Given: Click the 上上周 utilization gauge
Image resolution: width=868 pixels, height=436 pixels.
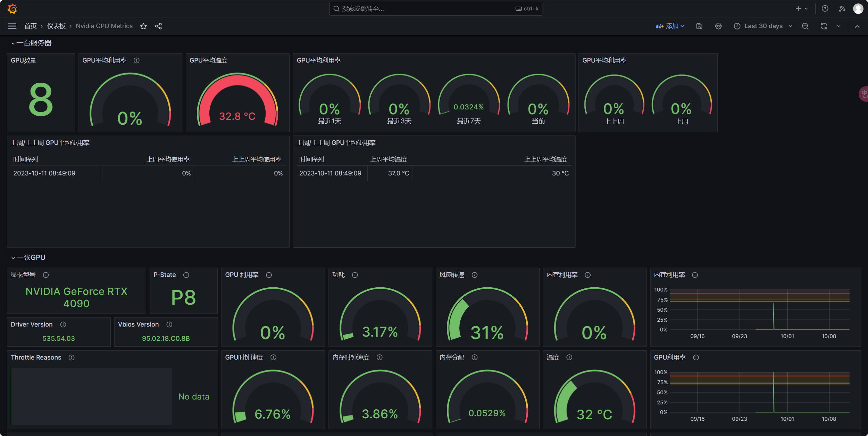Looking at the screenshot, I should [614, 100].
